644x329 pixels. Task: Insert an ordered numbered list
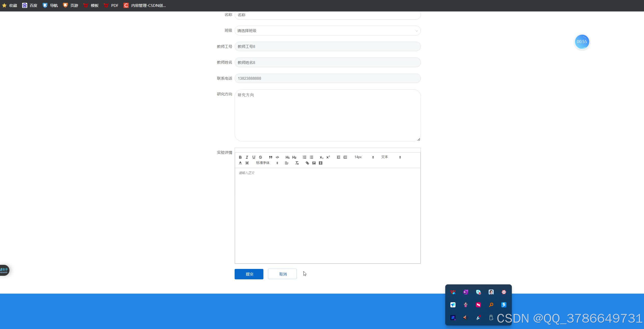304,157
